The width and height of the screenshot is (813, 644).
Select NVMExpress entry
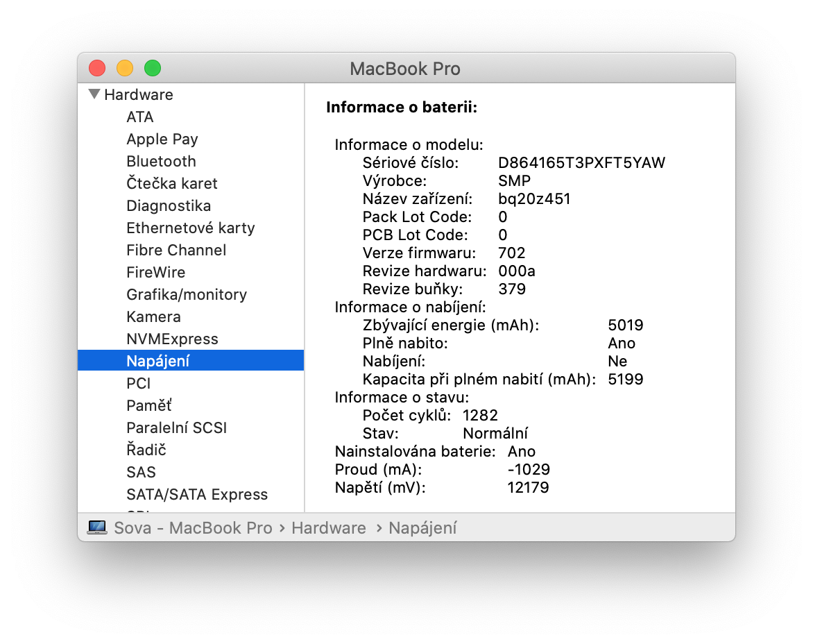click(x=172, y=339)
